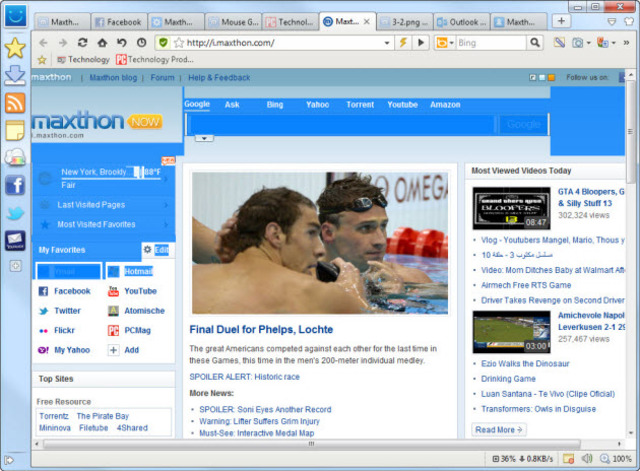The image size is (640, 471).
Task: Expand the Last Visited Pages row
Action: coord(104,205)
